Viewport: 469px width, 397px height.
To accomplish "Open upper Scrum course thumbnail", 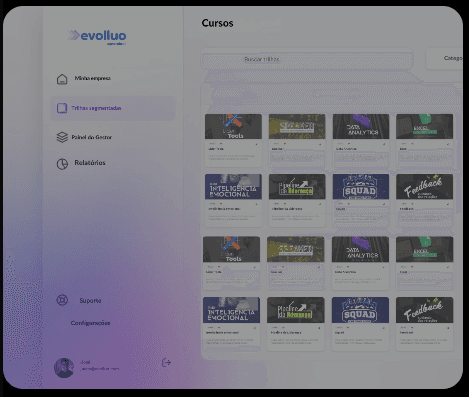I will tap(297, 126).
